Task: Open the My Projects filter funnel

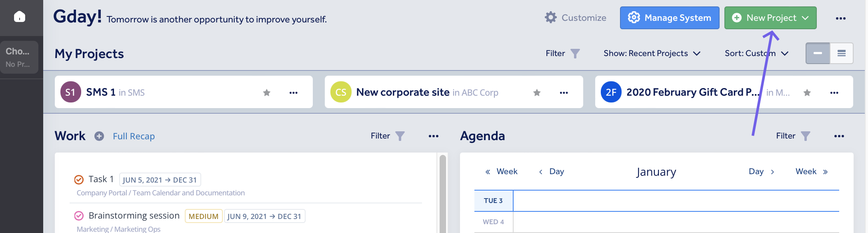Action: point(575,54)
